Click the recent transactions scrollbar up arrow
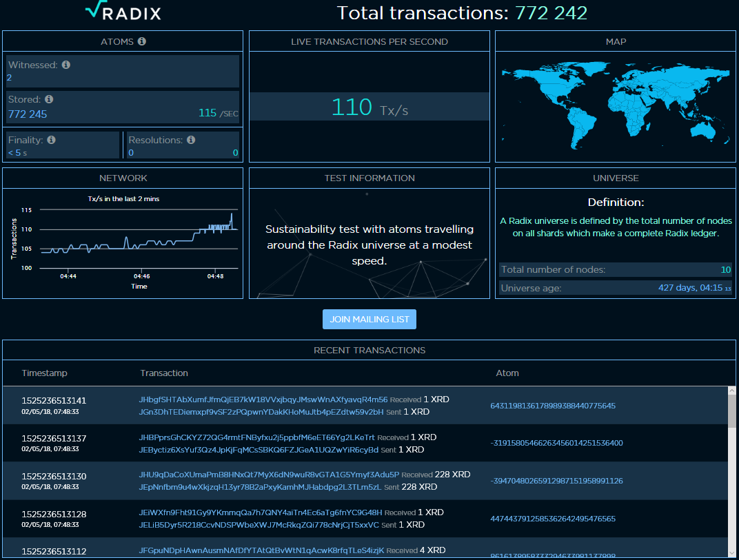This screenshot has height=560, width=739. [731, 391]
